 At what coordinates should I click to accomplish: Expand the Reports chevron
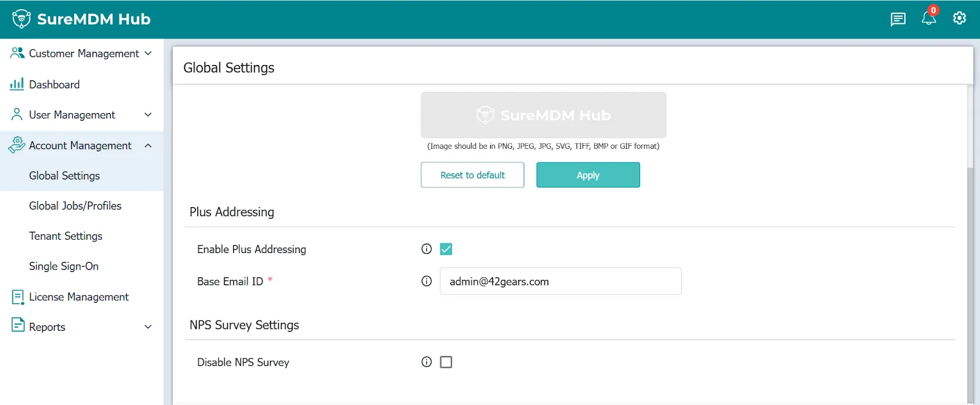[x=148, y=327]
